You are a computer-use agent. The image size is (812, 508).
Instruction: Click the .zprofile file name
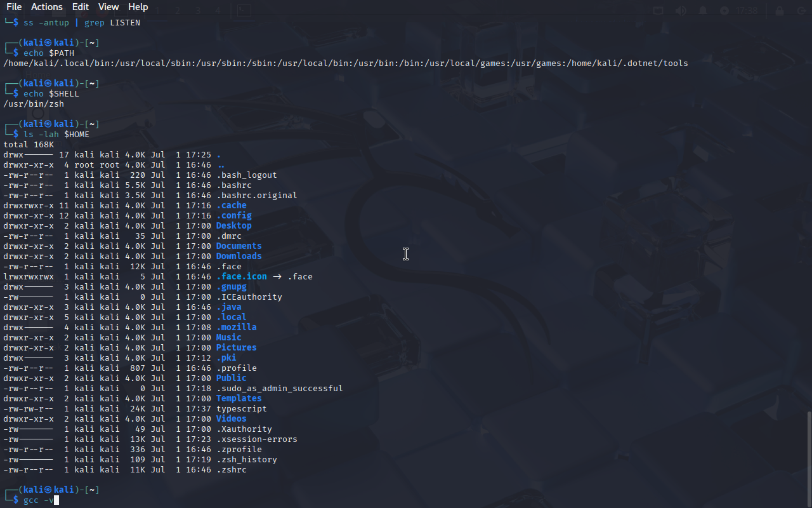click(x=239, y=450)
